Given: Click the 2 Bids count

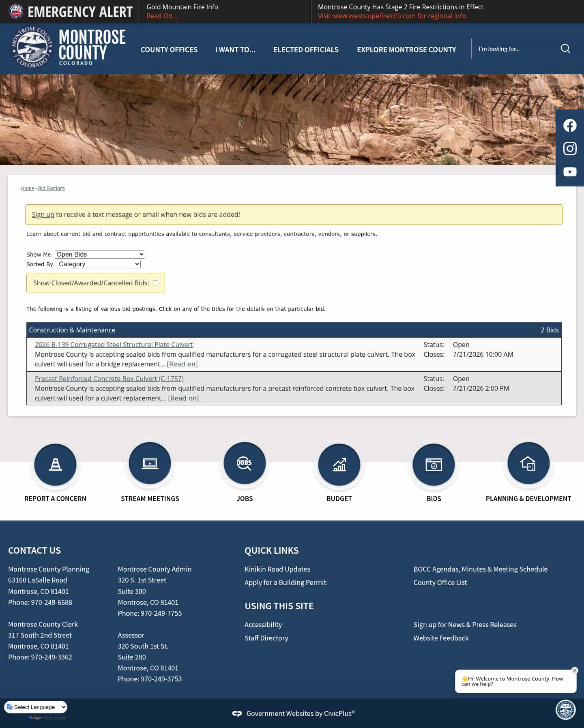Looking at the screenshot, I should coord(550,330).
